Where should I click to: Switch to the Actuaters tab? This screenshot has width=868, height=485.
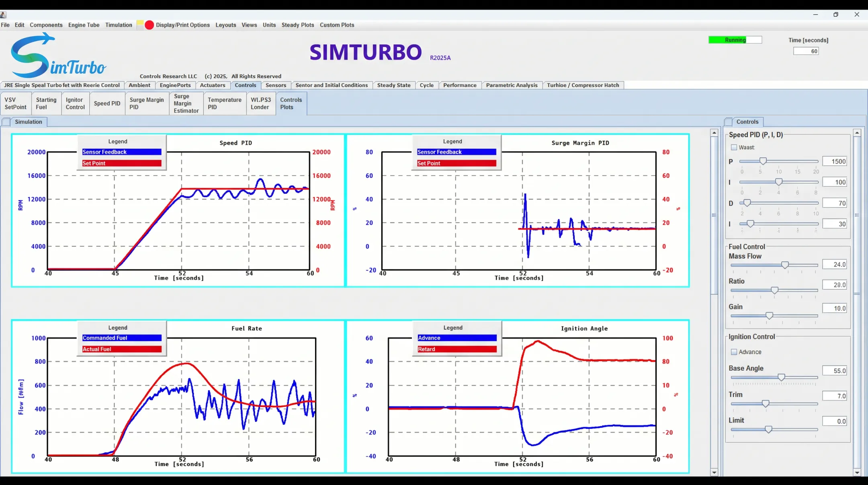pyautogui.click(x=213, y=85)
